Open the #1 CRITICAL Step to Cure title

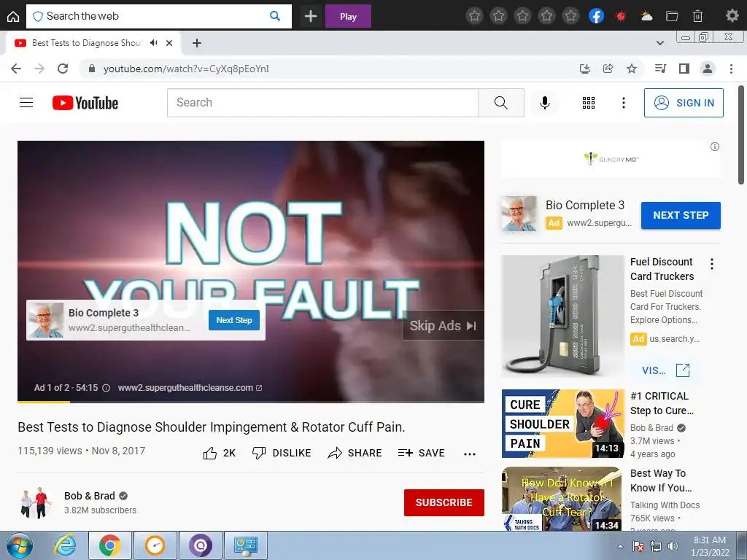point(662,403)
